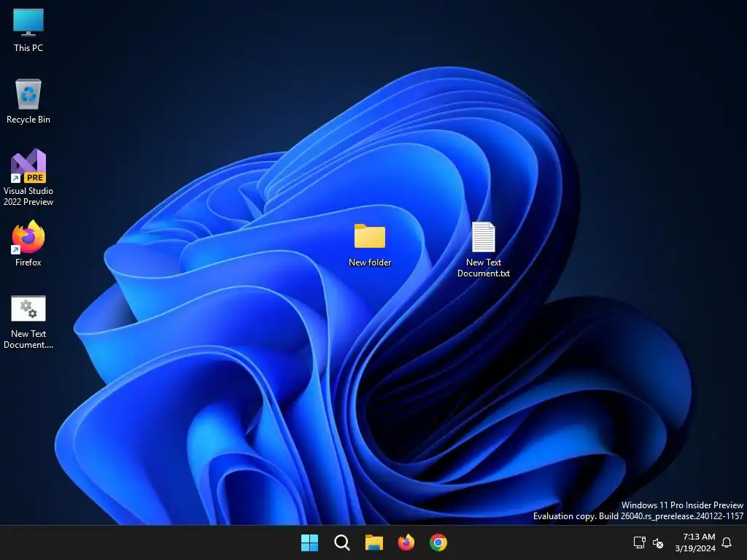The image size is (747, 560).
Task: Open the network status tray icon
Action: [x=639, y=542]
